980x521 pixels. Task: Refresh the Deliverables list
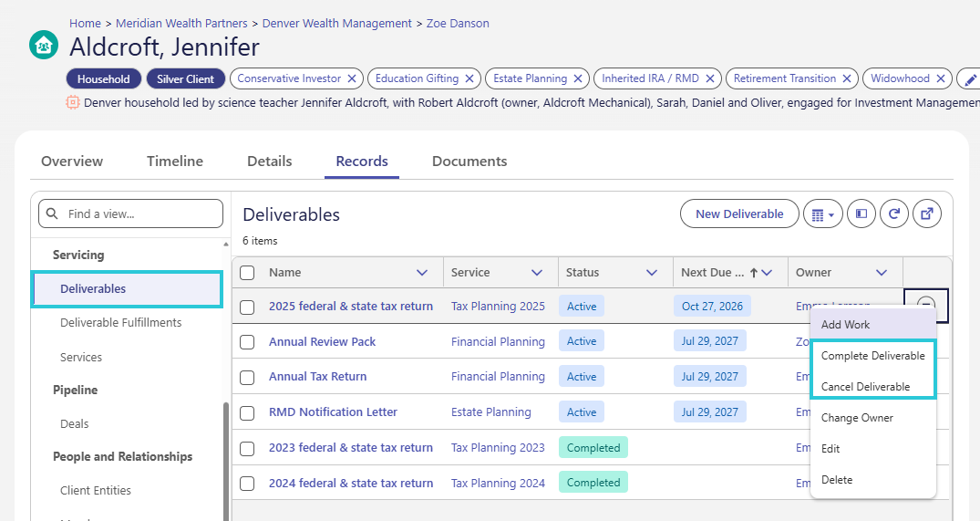(x=894, y=214)
